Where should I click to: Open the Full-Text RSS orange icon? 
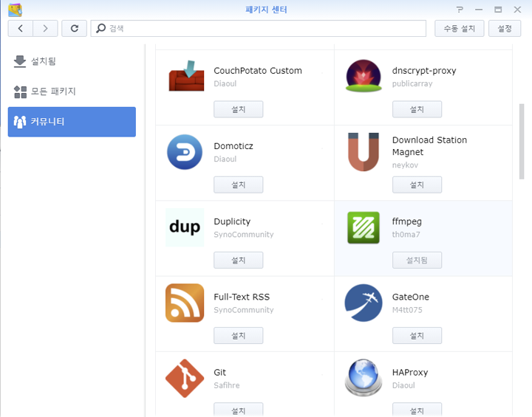[185, 303]
